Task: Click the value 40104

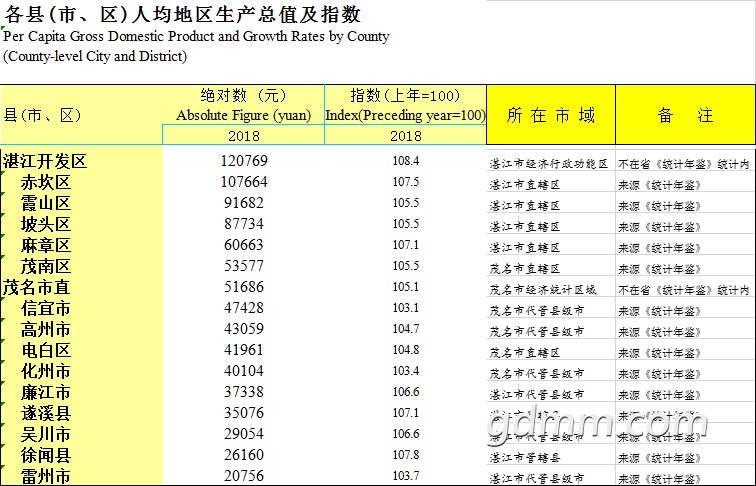Action: coord(244,371)
